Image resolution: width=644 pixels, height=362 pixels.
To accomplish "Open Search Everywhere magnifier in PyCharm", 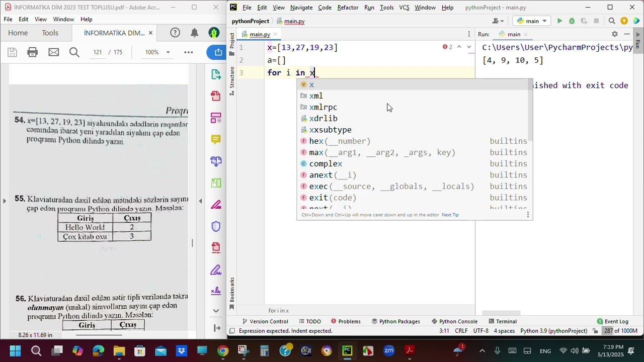I will click(x=612, y=21).
